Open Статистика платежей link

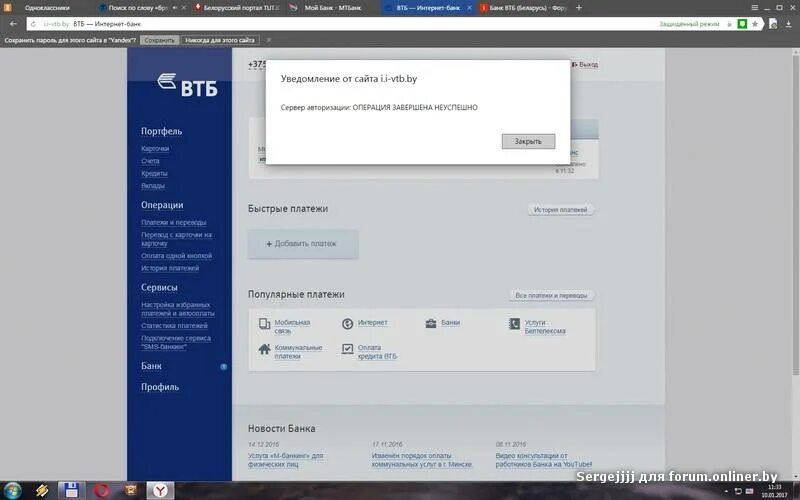174,326
